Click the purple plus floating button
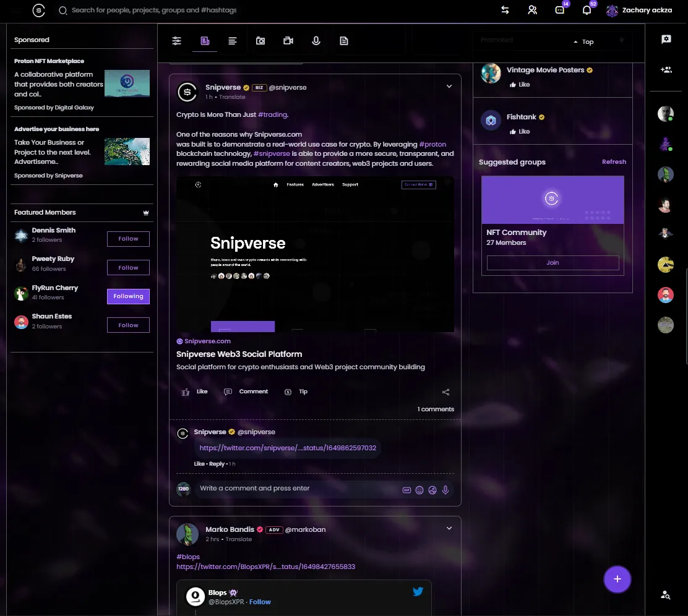 pyautogui.click(x=617, y=579)
